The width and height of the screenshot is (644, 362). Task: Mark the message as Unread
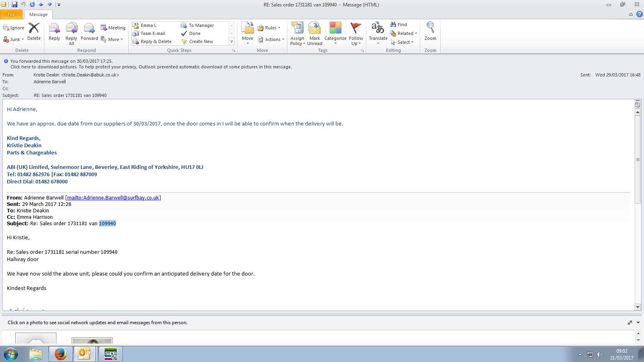(x=315, y=34)
